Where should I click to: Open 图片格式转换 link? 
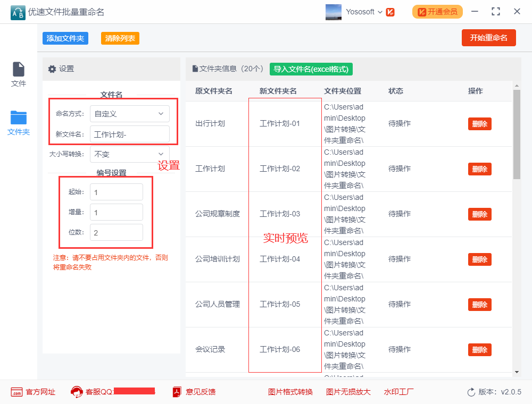pos(290,392)
